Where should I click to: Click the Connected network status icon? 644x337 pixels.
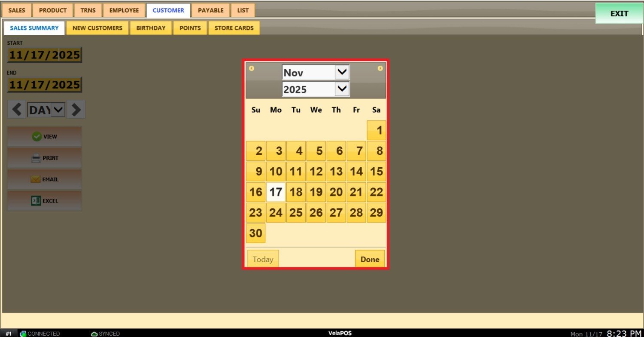pos(23,334)
